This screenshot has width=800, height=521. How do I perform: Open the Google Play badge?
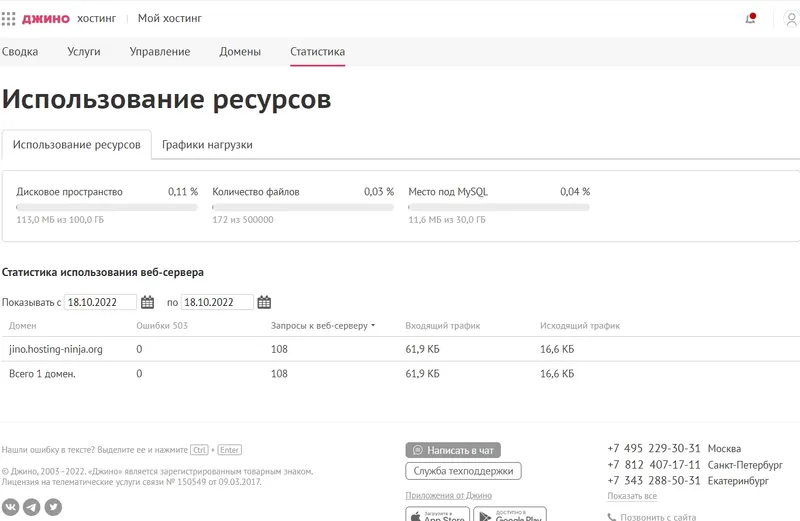(510, 514)
